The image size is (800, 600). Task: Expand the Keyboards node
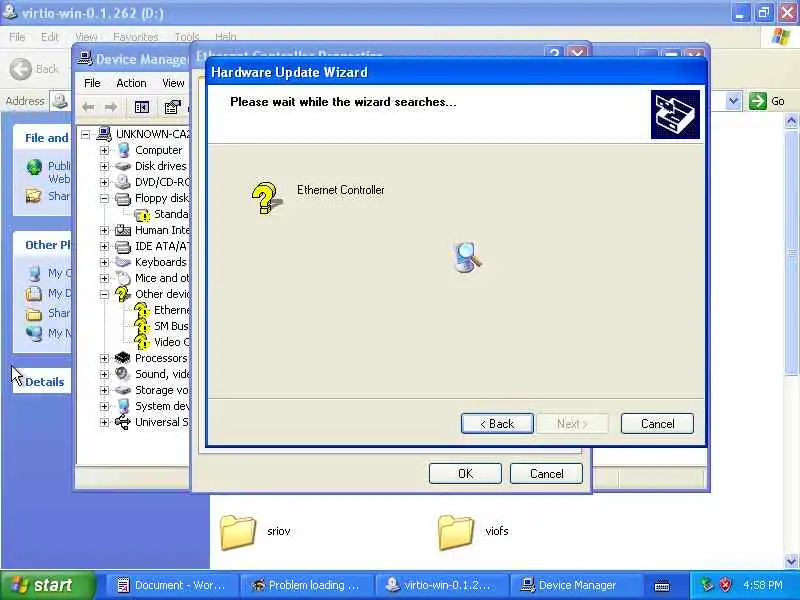pyautogui.click(x=104, y=262)
